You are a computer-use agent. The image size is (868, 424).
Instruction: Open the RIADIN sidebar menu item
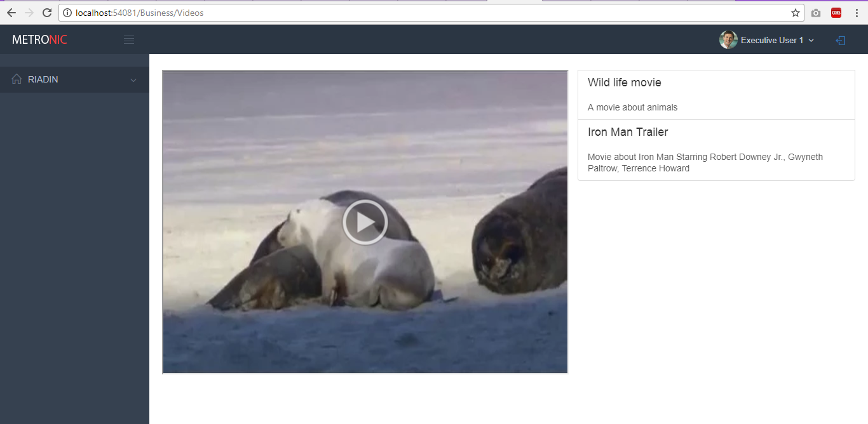pos(74,79)
